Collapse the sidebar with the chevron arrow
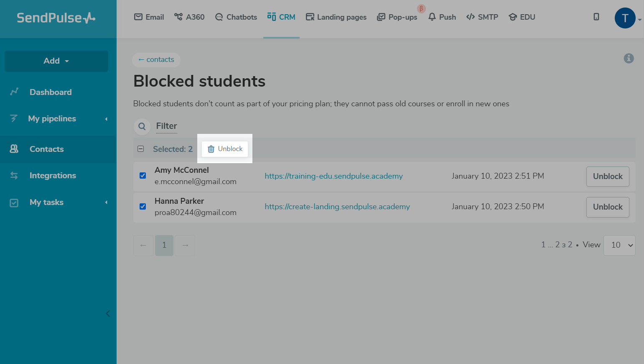 [x=108, y=313]
